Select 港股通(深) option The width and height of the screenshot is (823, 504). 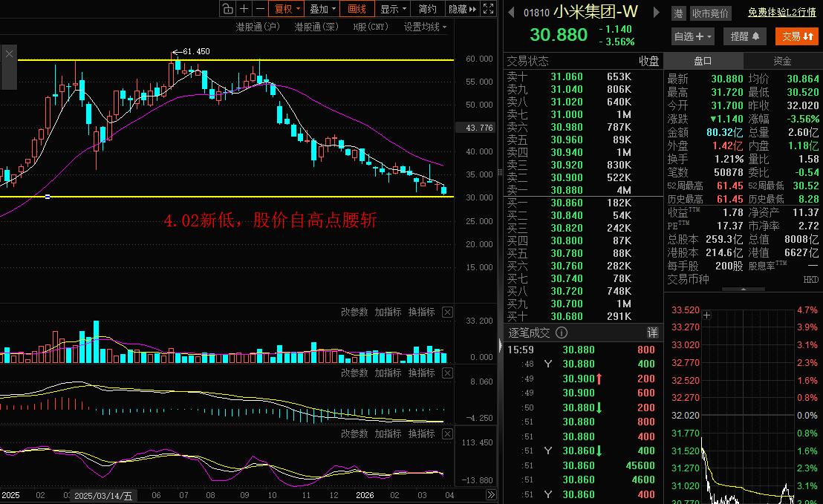pyautogui.click(x=316, y=27)
